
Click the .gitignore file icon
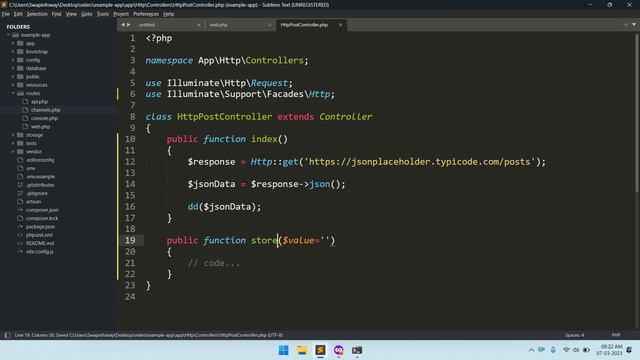(x=20, y=193)
